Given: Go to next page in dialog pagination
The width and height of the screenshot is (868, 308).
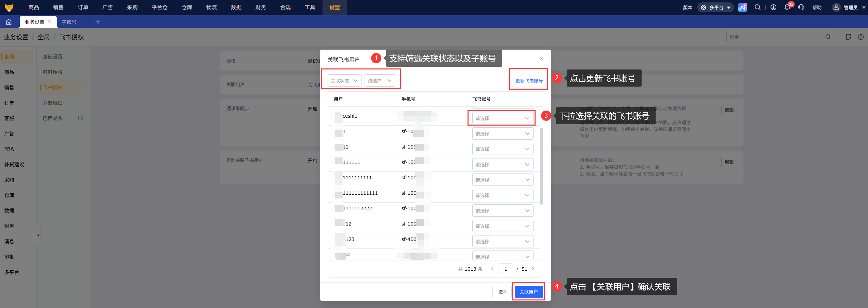Looking at the screenshot, I should [533, 269].
